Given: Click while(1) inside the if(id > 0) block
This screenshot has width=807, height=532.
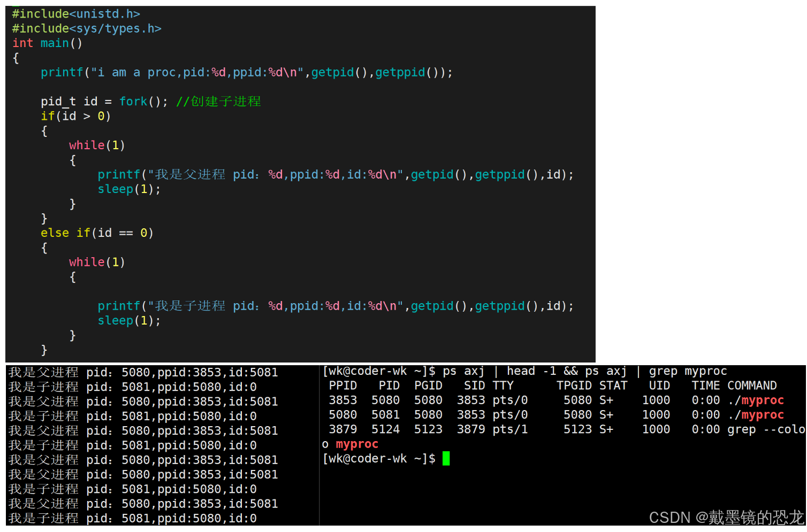Looking at the screenshot, I should [97, 145].
